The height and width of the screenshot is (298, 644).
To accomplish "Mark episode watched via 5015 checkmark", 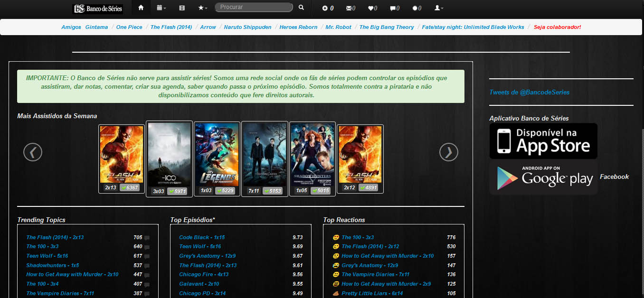I will point(321,191).
